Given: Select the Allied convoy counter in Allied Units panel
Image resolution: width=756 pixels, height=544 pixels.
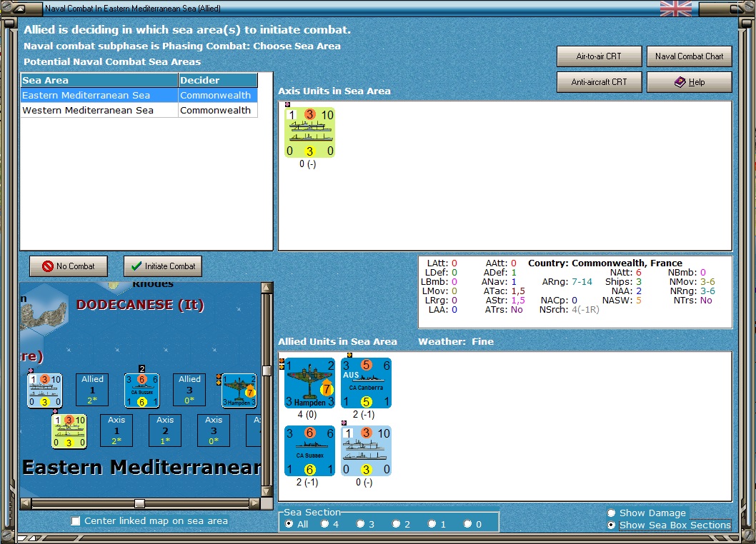Looking at the screenshot, I should pos(366,451).
